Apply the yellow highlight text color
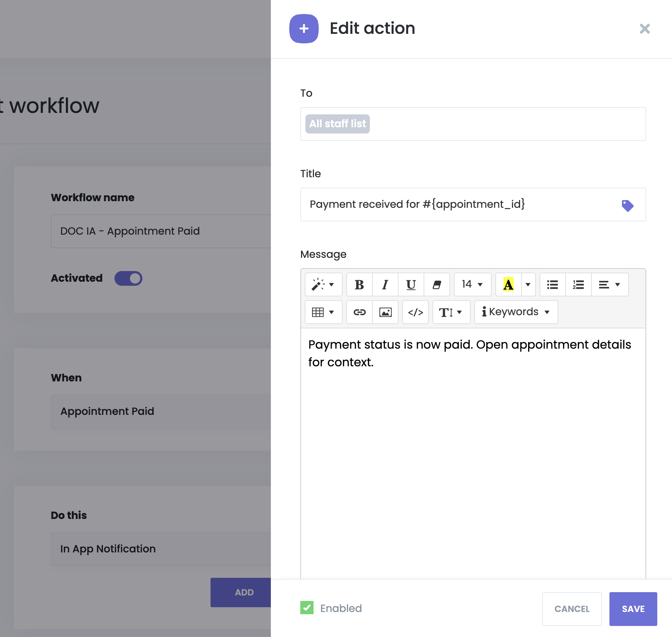 508,285
